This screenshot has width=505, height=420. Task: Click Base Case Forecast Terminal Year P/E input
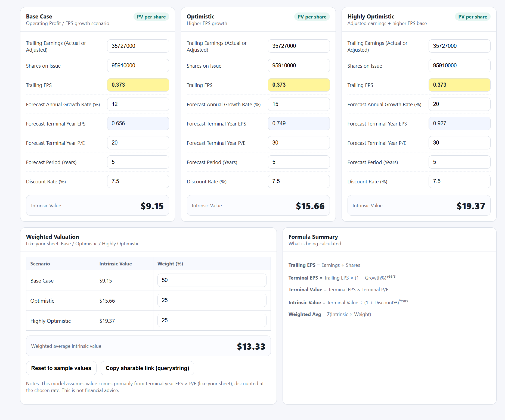point(138,143)
